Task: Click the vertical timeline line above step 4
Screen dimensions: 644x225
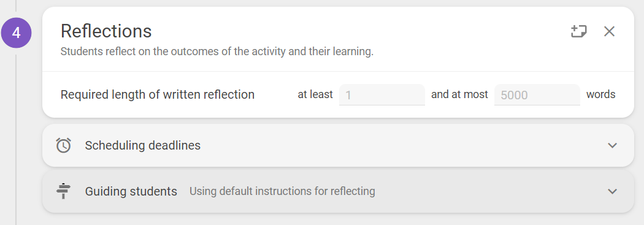Action: (x=16, y=6)
